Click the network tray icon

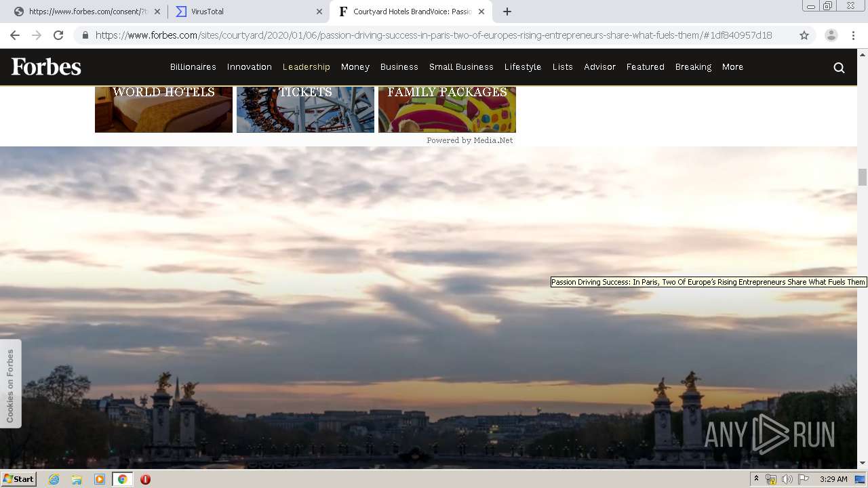(771, 479)
